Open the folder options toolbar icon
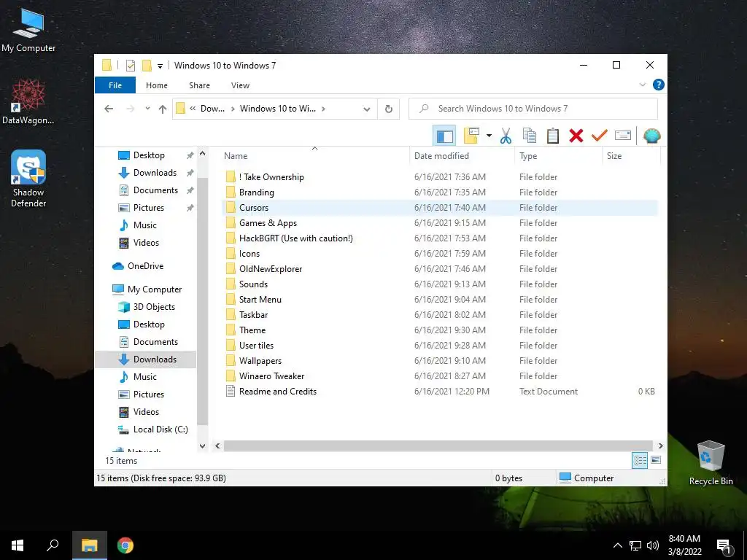The image size is (747, 560). (x=471, y=136)
